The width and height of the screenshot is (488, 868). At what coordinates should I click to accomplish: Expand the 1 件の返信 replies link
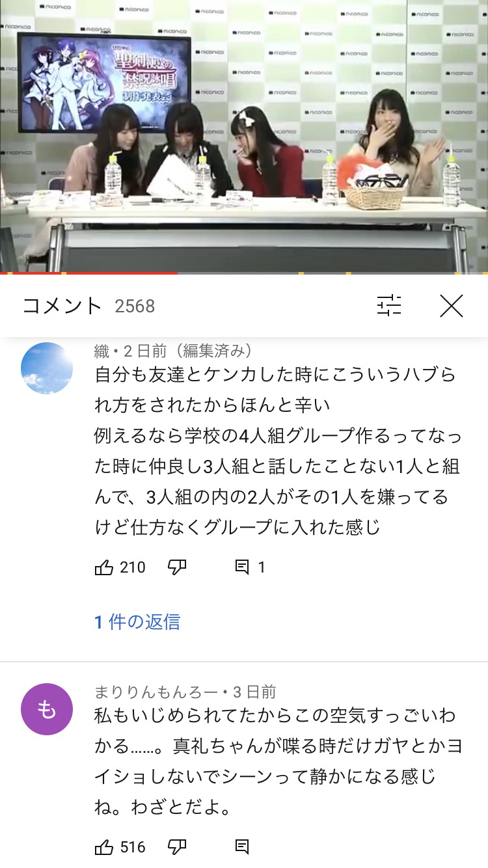137,622
